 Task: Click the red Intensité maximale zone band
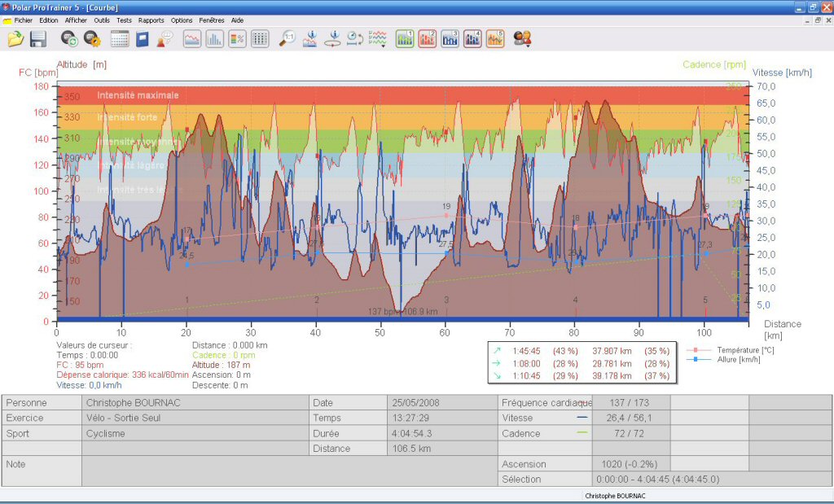click(x=402, y=96)
